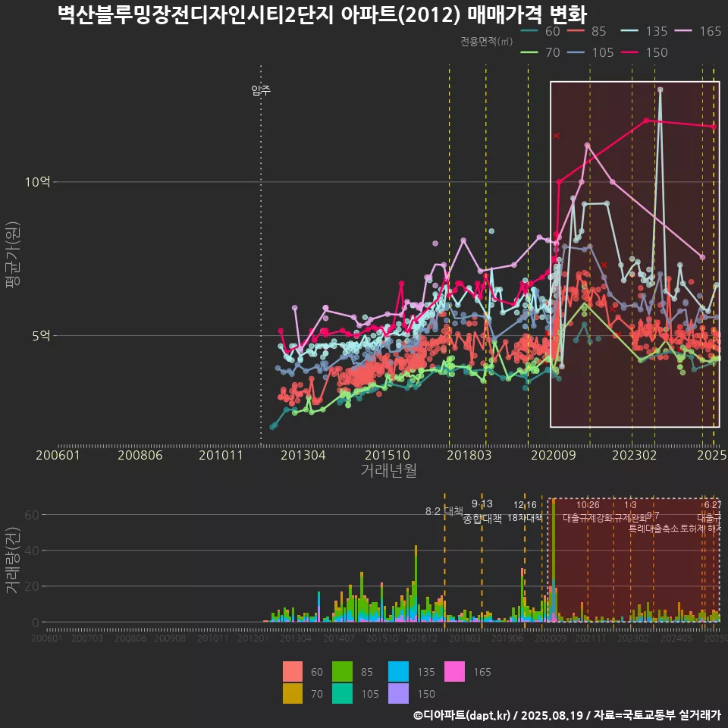
Task: Click the 5억 y-axis label
Action: [x=41, y=335]
